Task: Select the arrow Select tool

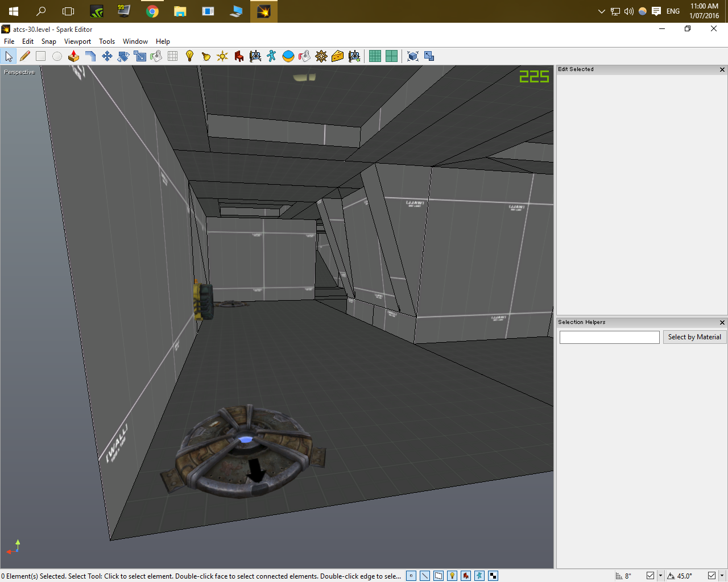Action: (9, 56)
